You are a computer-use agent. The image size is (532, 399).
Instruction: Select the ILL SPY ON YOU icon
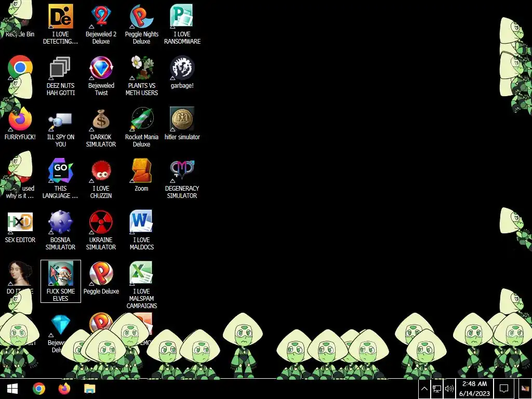click(60, 119)
